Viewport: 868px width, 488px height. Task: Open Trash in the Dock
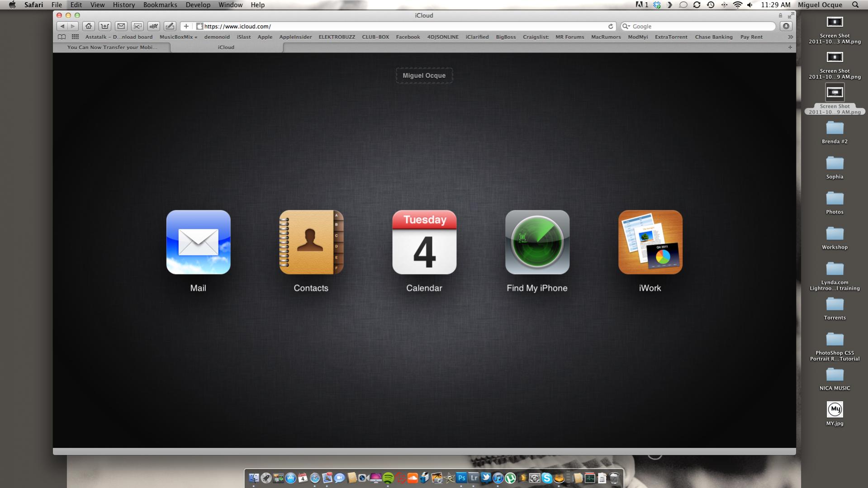coord(614,478)
